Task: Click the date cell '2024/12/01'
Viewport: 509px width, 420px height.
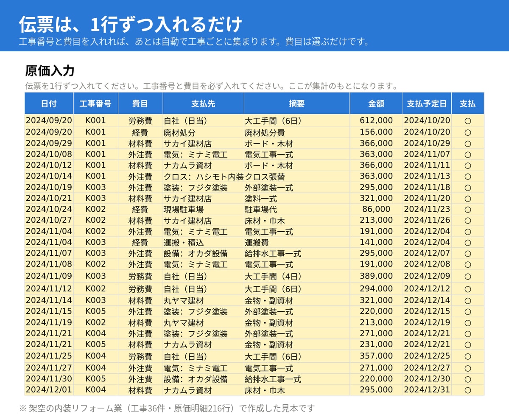Action: 49,390
